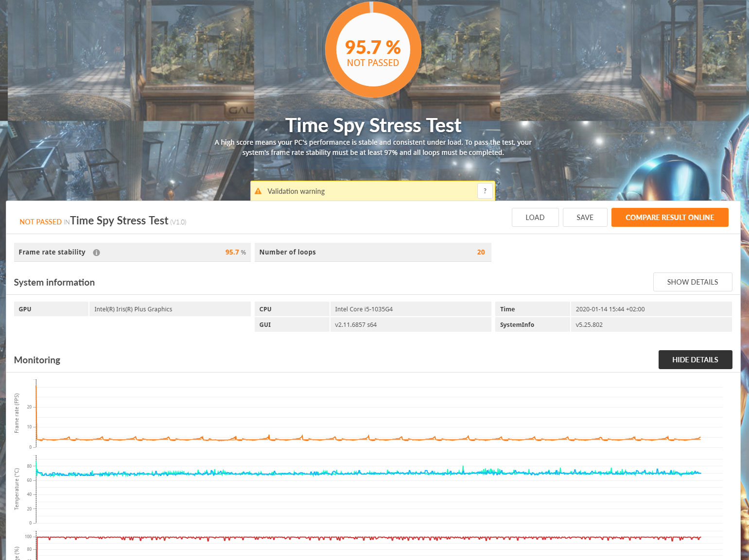This screenshot has width=749, height=560.
Task: Open the validation warning help question mark
Action: tap(485, 191)
